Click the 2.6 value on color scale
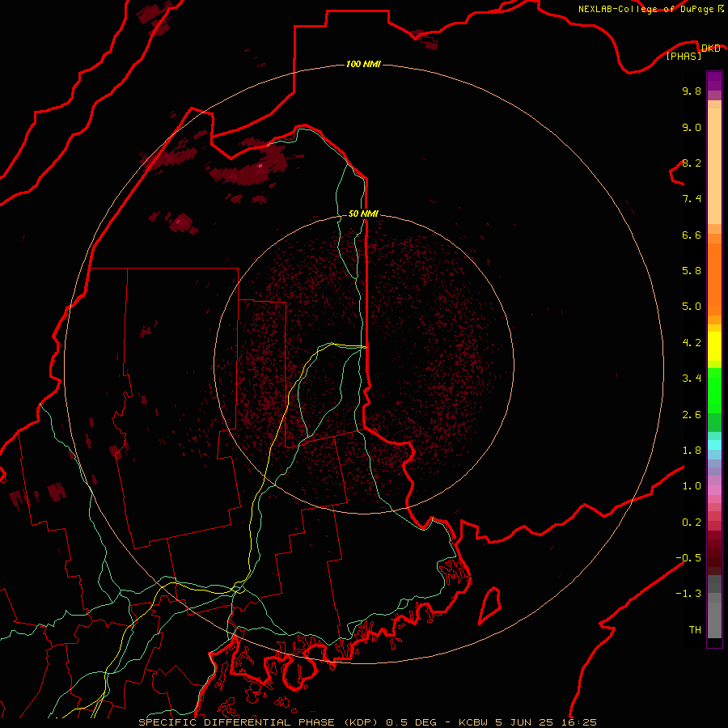This screenshot has width=728, height=728. point(692,415)
